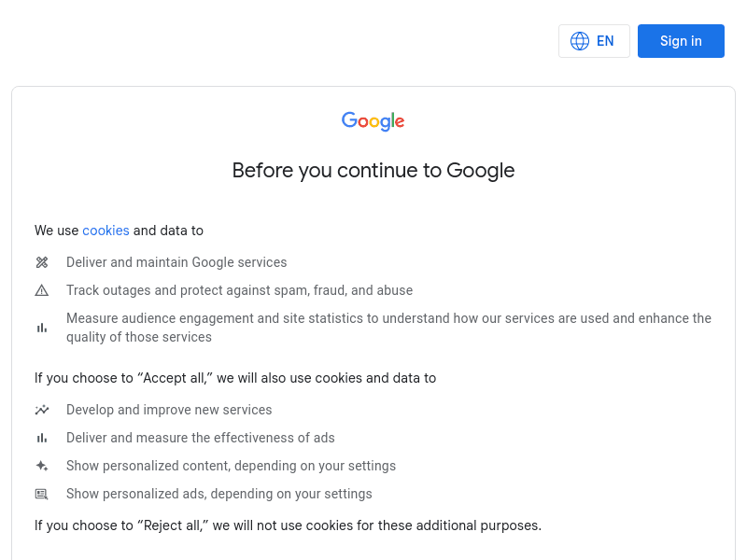The height and width of the screenshot is (560, 747).
Task: Click the globe language icon
Action: pos(580,41)
